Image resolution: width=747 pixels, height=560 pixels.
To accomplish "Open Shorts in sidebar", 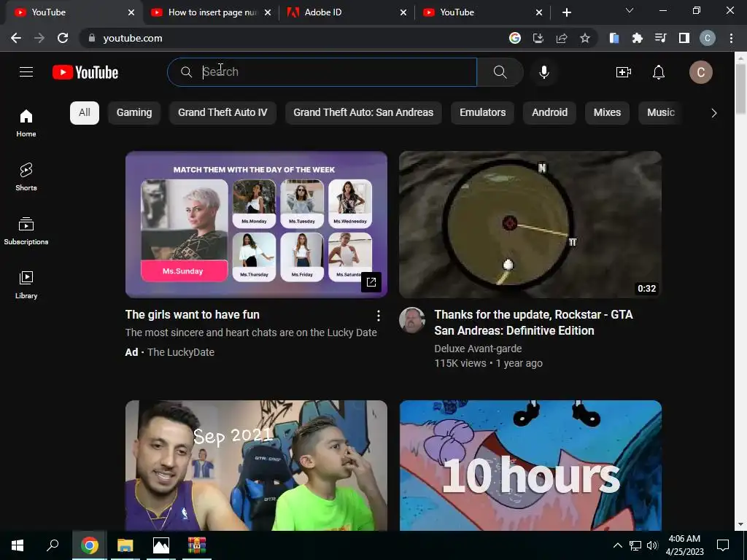I will point(26,177).
